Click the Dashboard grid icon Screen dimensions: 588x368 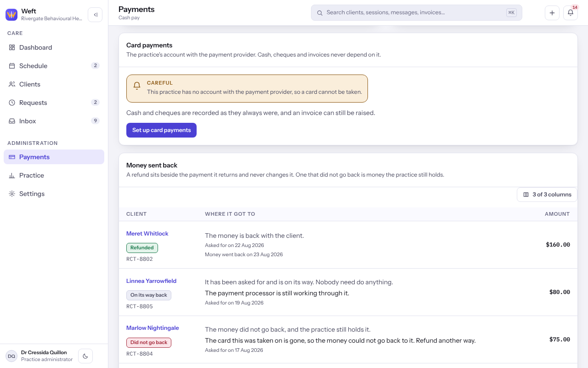click(12, 47)
